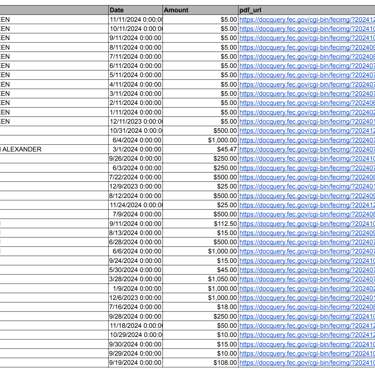Click the 7/16/2024 date cell
375x375 pixels.
tap(136, 307)
